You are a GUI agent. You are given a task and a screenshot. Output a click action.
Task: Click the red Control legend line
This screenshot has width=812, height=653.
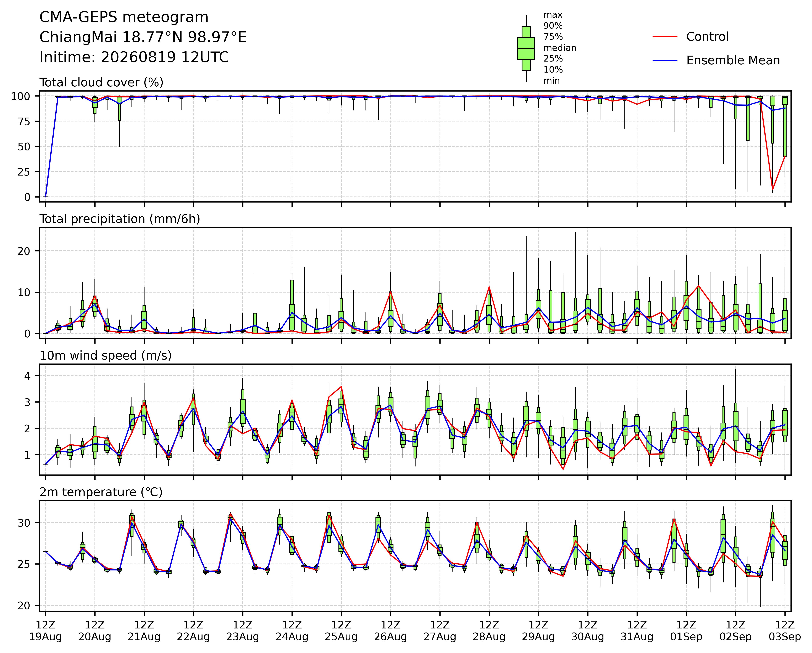pos(665,37)
